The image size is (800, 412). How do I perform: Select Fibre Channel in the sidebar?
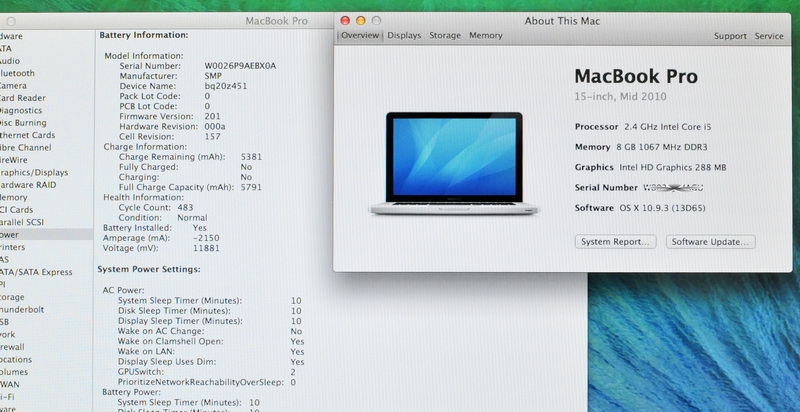coord(26,147)
